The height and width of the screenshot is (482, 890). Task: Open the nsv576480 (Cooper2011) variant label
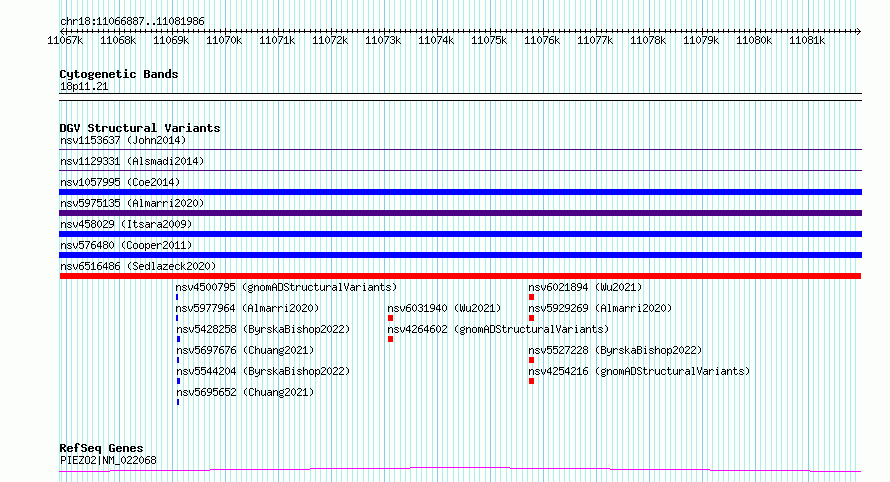(x=126, y=245)
